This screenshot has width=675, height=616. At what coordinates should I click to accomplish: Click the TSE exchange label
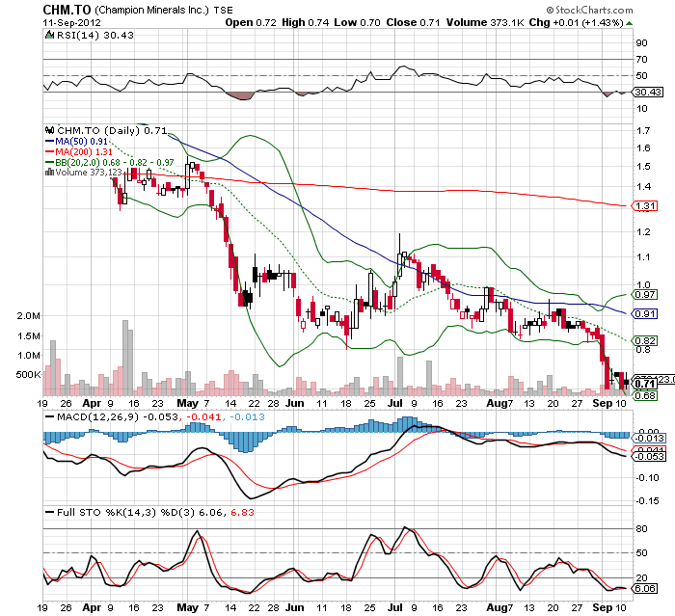(x=223, y=10)
